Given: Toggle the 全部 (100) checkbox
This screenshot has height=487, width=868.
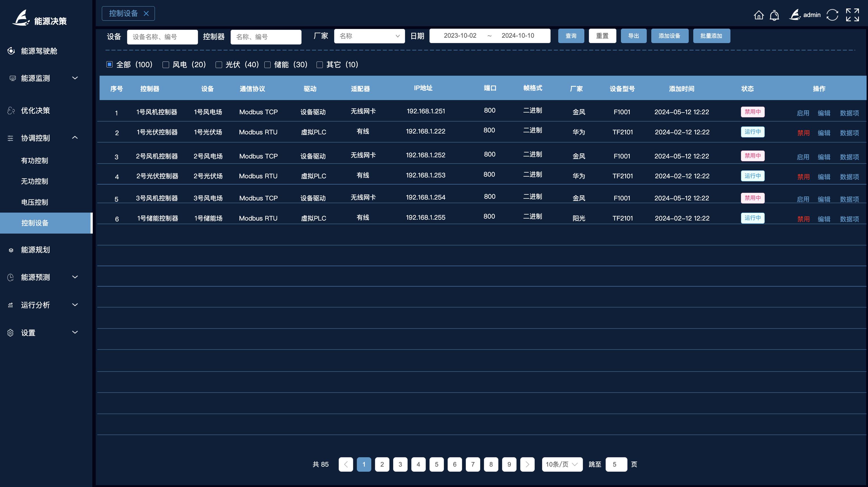Looking at the screenshot, I should tap(109, 64).
